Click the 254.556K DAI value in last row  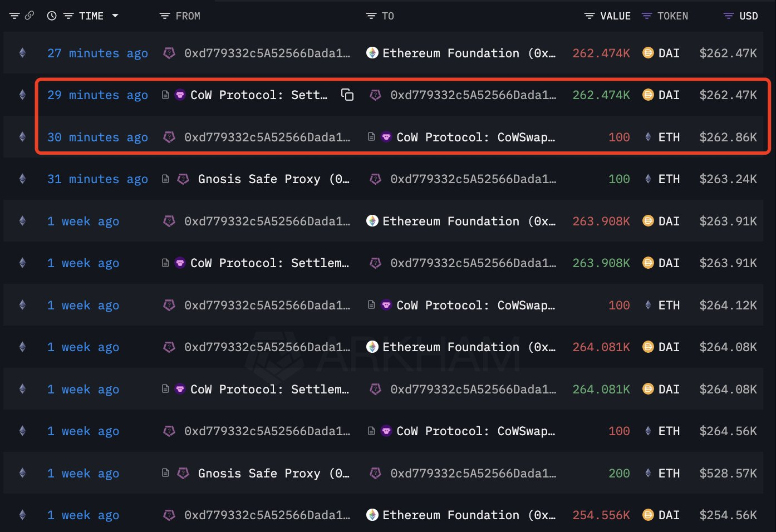[601, 515]
